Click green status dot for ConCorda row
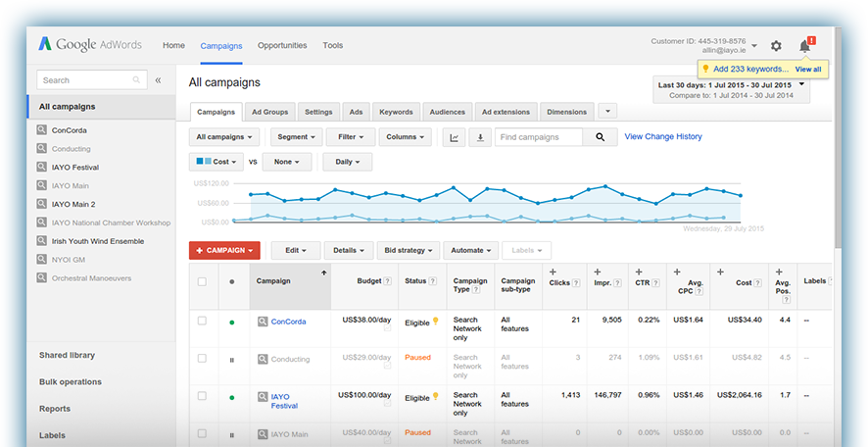 click(231, 323)
